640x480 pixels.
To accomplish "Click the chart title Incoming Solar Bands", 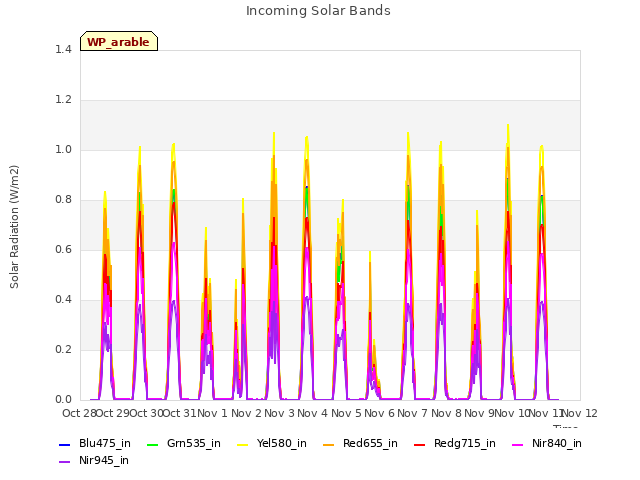I will click(x=318, y=11).
